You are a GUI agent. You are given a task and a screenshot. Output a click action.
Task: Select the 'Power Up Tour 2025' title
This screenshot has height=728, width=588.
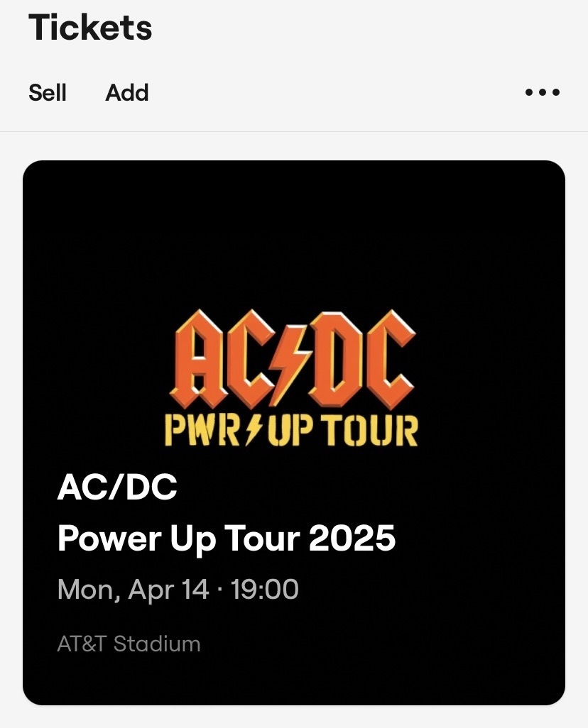(226, 539)
